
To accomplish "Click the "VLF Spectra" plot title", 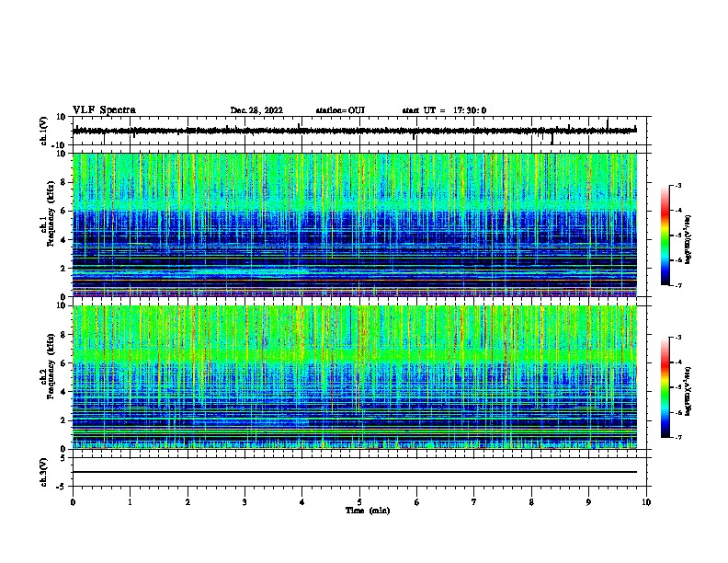I will pos(104,110).
